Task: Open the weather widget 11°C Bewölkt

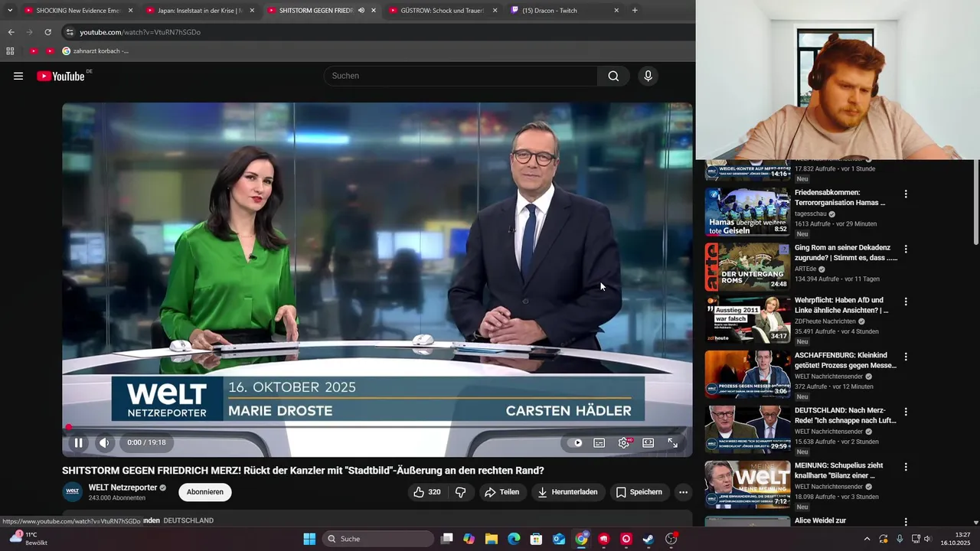Action: click(29, 539)
